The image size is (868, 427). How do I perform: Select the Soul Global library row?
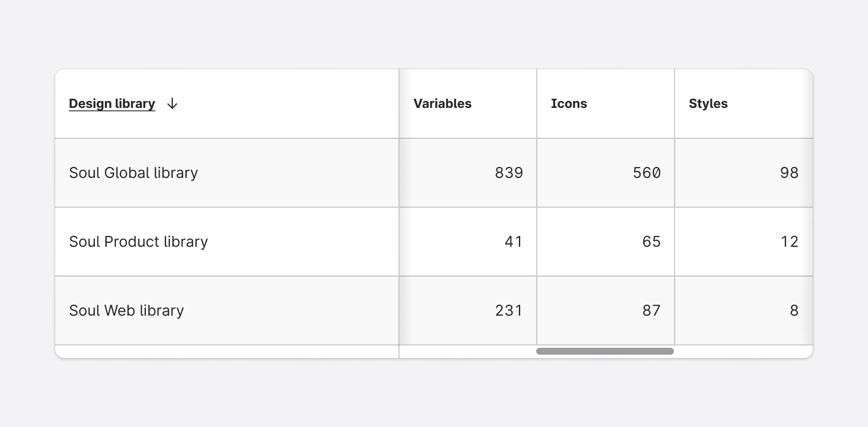[133, 173]
